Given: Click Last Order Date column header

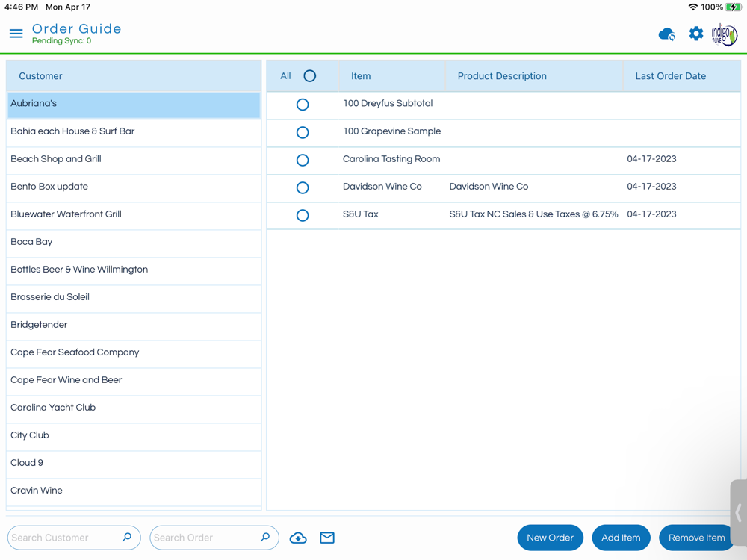Looking at the screenshot, I should (x=682, y=76).
